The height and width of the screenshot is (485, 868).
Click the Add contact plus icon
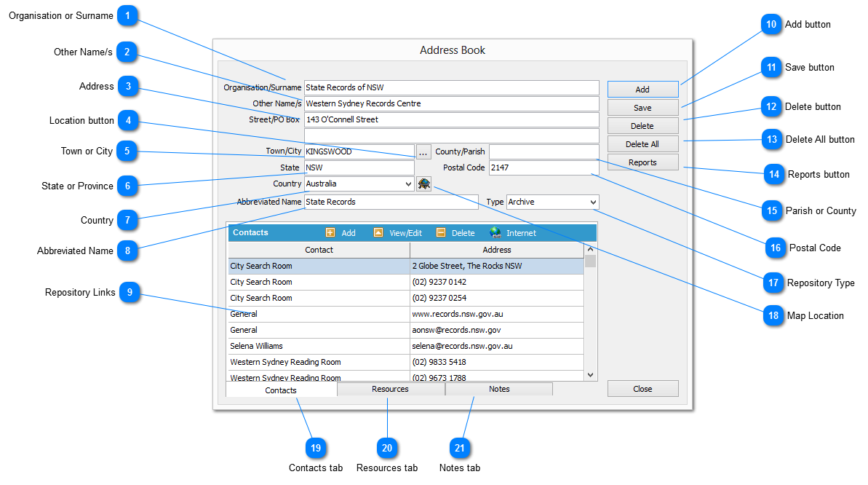pos(331,233)
